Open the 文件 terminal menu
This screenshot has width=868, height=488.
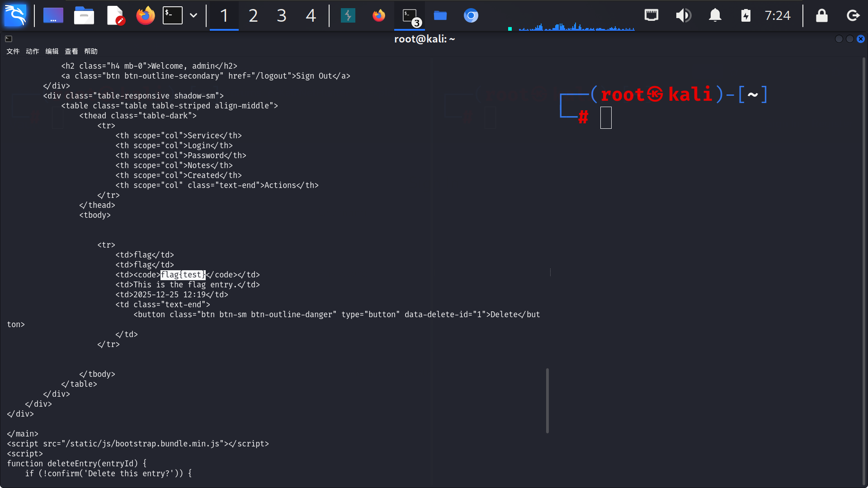click(x=13, y=51)
